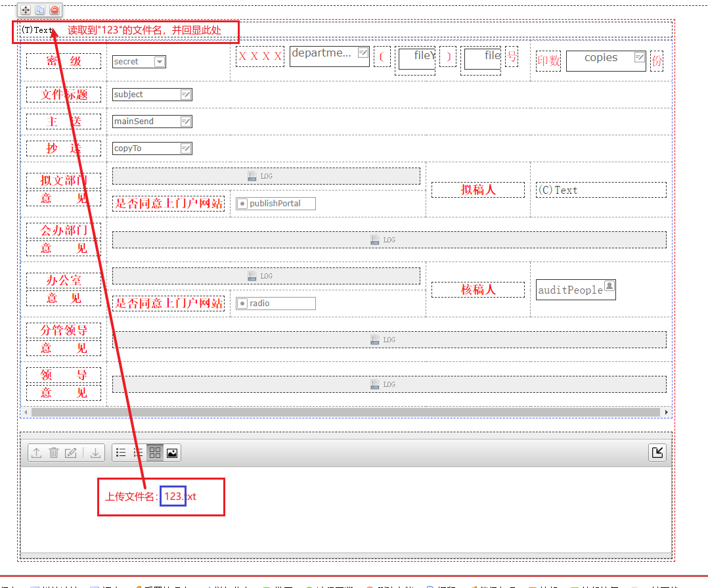Click the edit icon in mainSend field
The image size is (708, 588).
coord(186,122)
